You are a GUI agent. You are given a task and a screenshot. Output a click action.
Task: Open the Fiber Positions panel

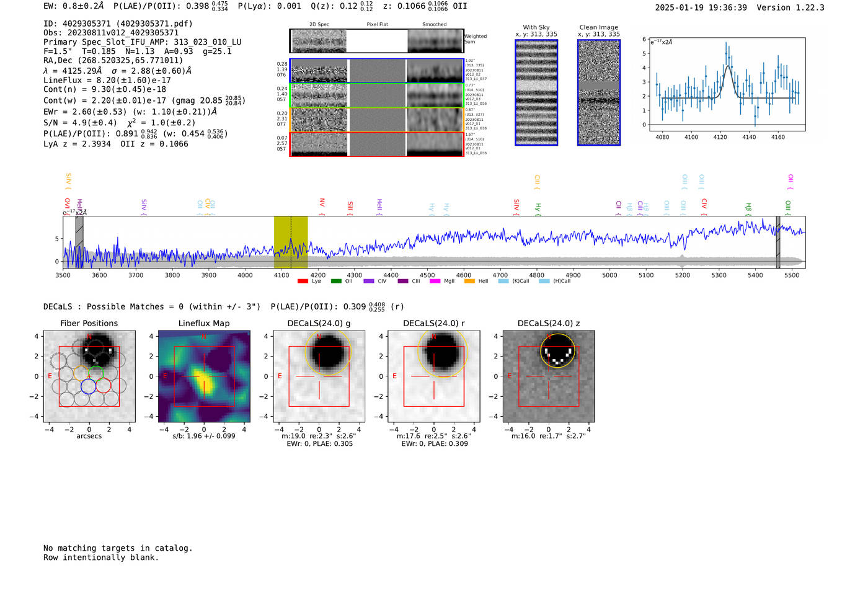click(89, 376)
